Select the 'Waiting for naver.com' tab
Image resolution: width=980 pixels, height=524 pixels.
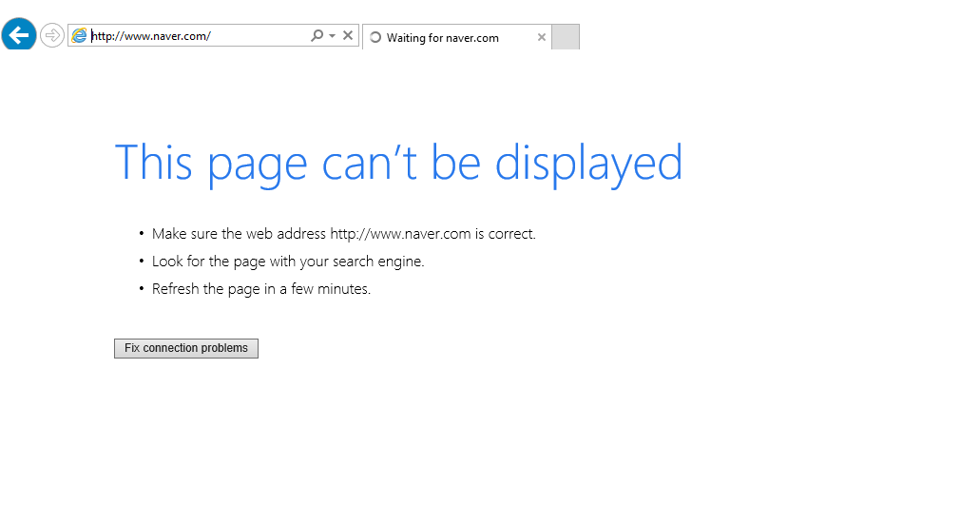tap(457, 37)
